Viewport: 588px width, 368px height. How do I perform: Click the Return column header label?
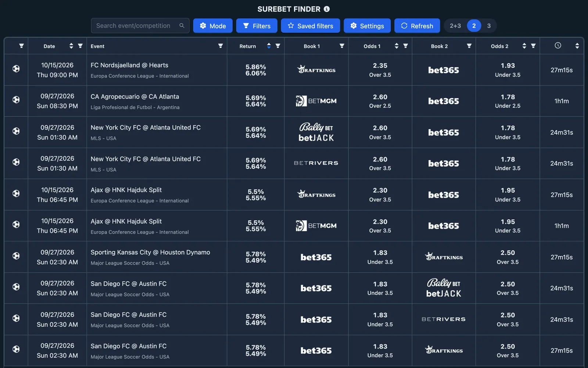coord(248,46)
